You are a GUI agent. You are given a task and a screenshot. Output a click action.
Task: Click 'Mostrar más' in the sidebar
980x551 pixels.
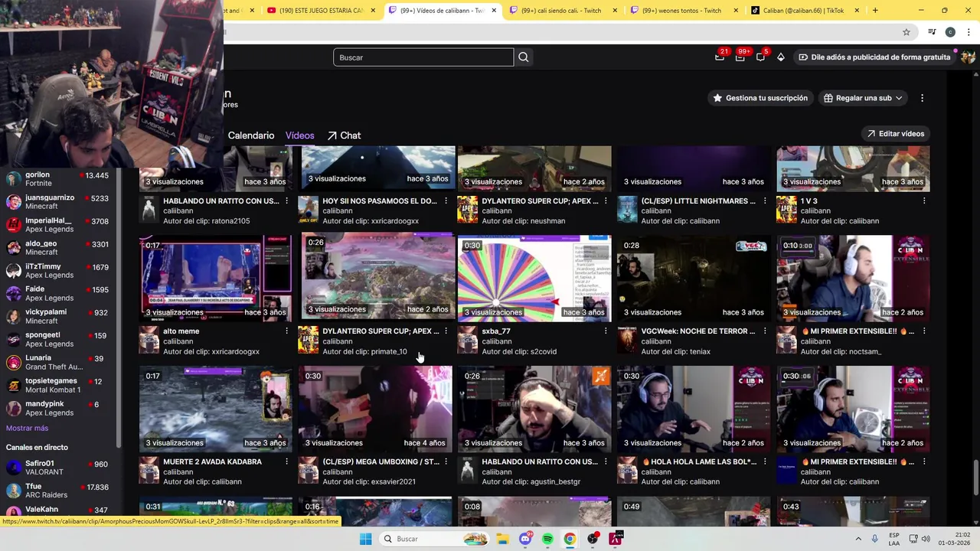pos(27,429)
